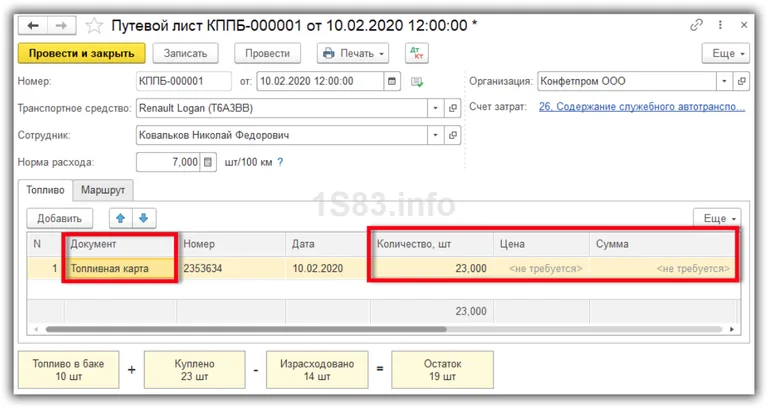Move fuel row up with up arrow
This screenshot has height=408, width=768.
pos(118,217)
